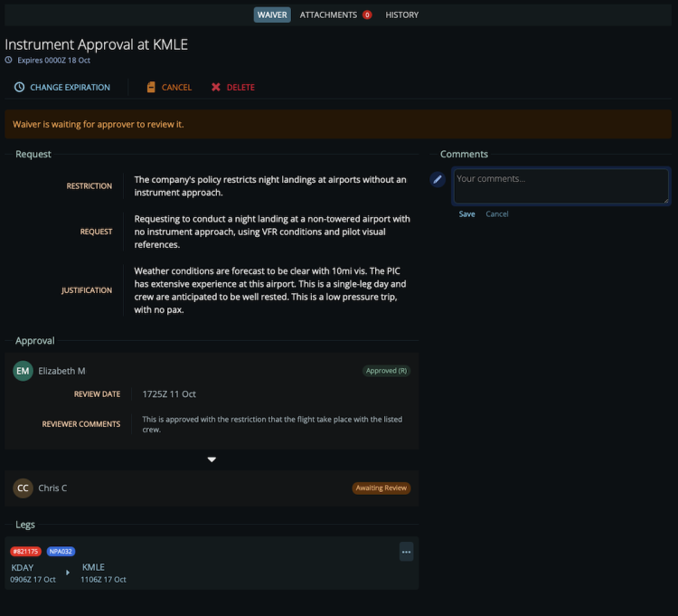The image size is (678, 616).
Task: Focus the Your comments text field
Action: coord(560,186)
